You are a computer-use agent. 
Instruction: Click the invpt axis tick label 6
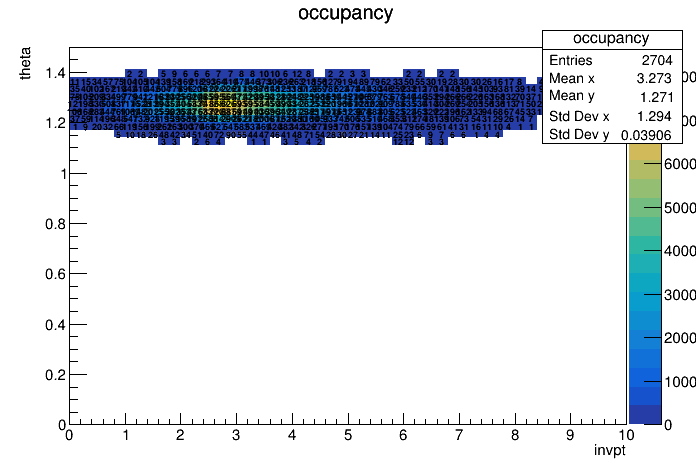(x=403, y=435)
